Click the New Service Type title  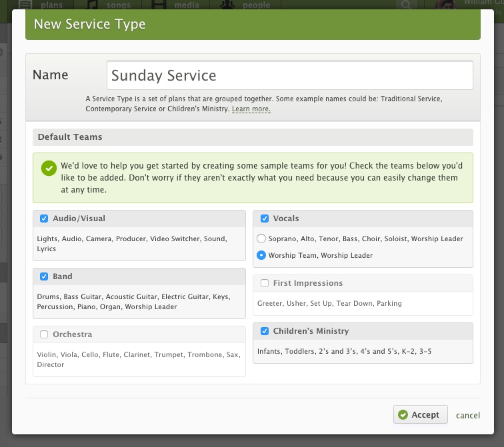90,25
